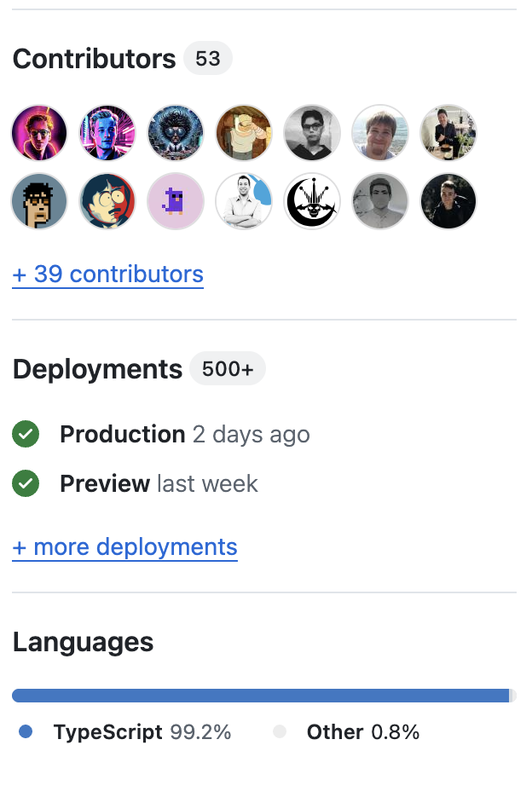View the Preview deployment from last week

click(104, 484)
